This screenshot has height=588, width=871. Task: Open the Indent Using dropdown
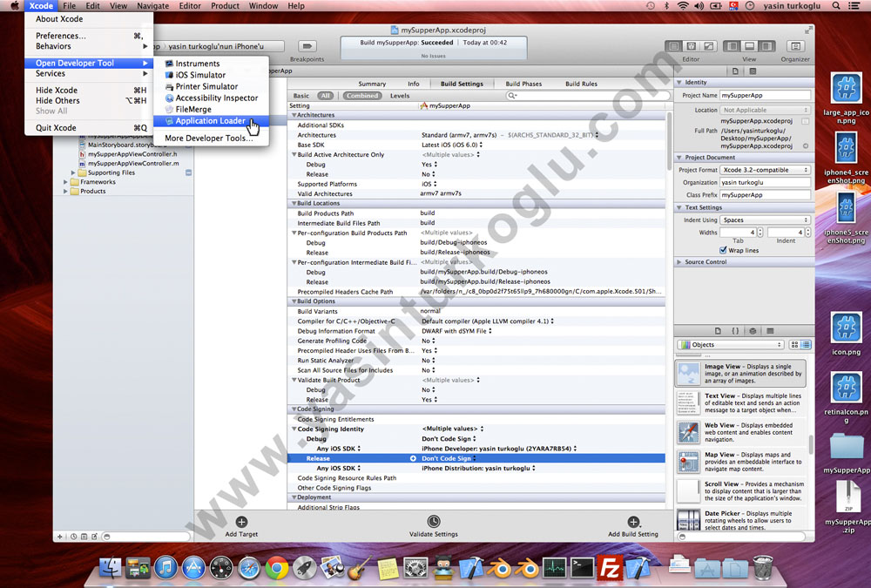pyautogui.click(x=765, y=220)
